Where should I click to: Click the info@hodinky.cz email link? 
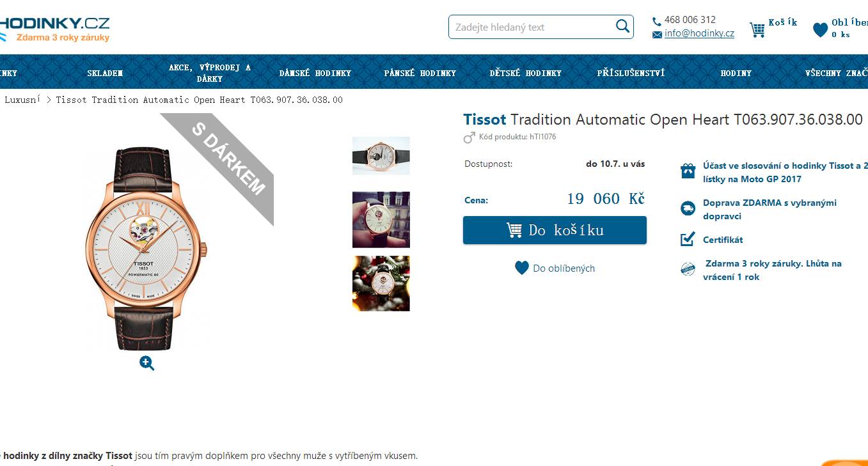[699, 33]
